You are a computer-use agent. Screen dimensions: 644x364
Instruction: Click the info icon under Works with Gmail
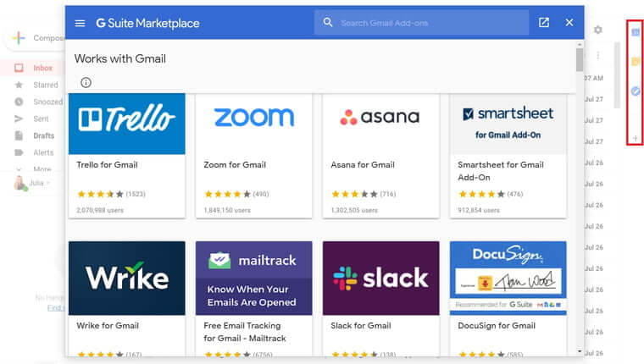(x=86, y=82)
